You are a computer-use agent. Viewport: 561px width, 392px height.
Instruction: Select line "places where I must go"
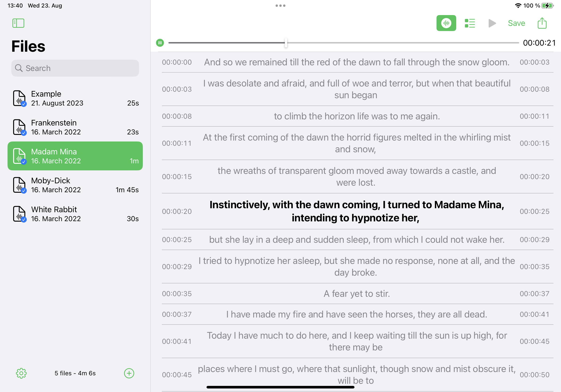point(357,375)
